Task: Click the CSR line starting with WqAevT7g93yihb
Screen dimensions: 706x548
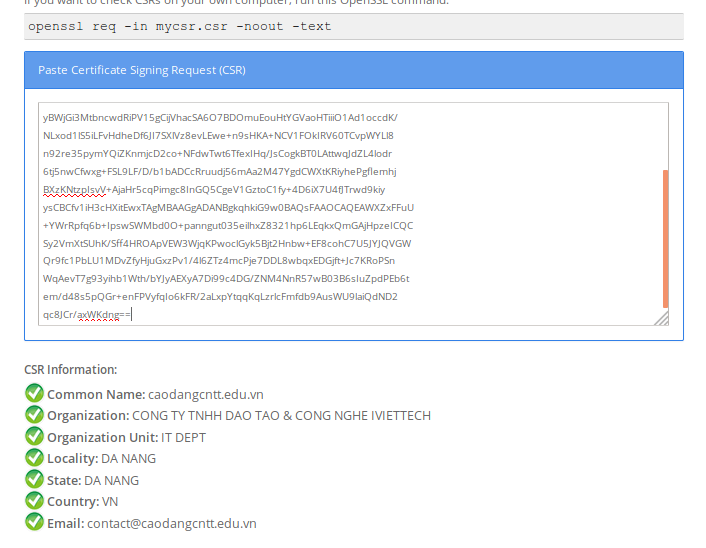Action: (x=226, y=279)
